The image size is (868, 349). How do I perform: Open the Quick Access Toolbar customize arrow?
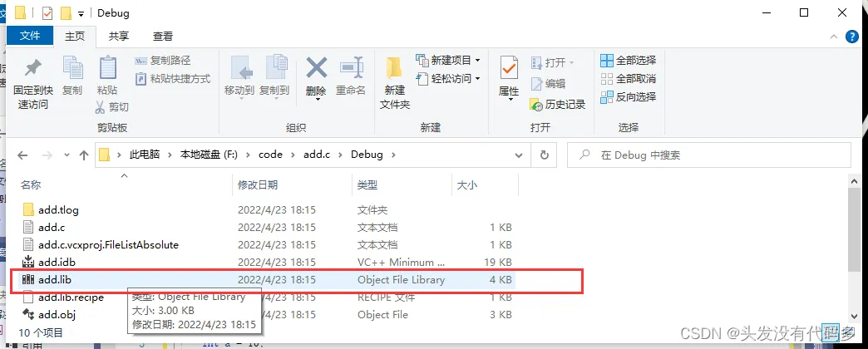point(81,13)
